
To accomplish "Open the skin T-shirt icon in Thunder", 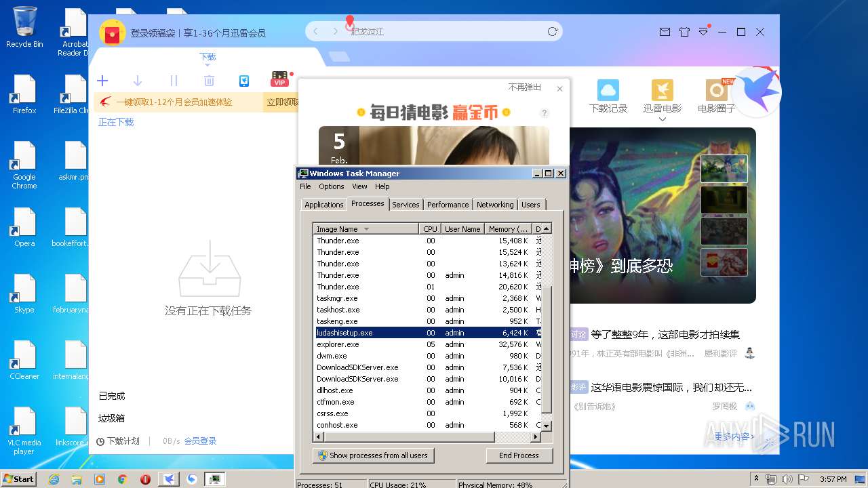I will click(x=684, y=32).
